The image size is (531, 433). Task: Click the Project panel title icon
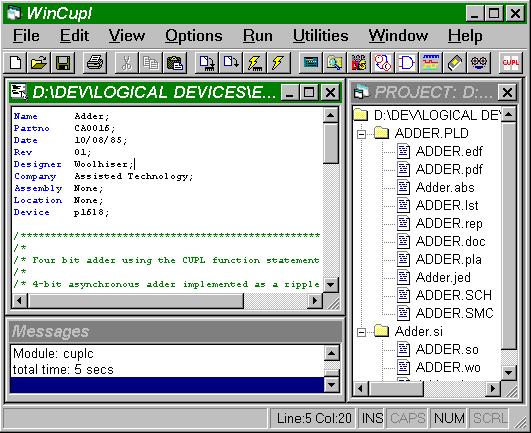(361, 92)
